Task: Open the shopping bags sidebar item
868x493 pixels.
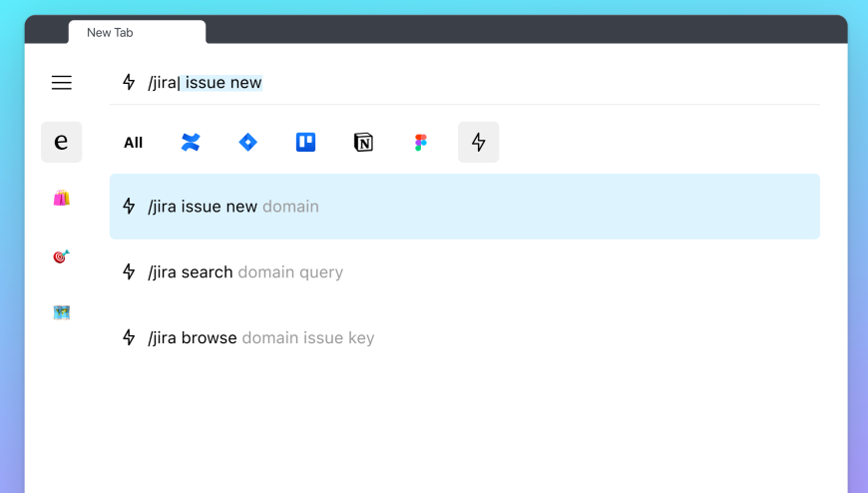Action: (x=62, y=198)
